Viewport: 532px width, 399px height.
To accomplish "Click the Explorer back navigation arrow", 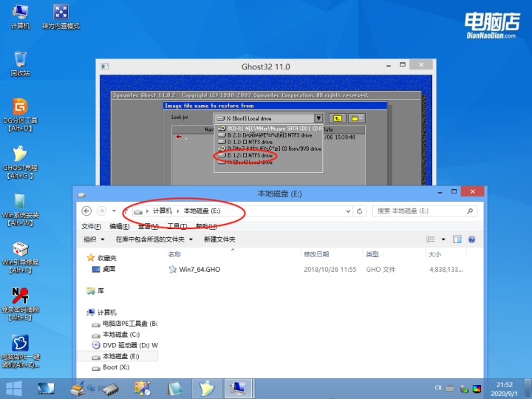I will (86, 211).
